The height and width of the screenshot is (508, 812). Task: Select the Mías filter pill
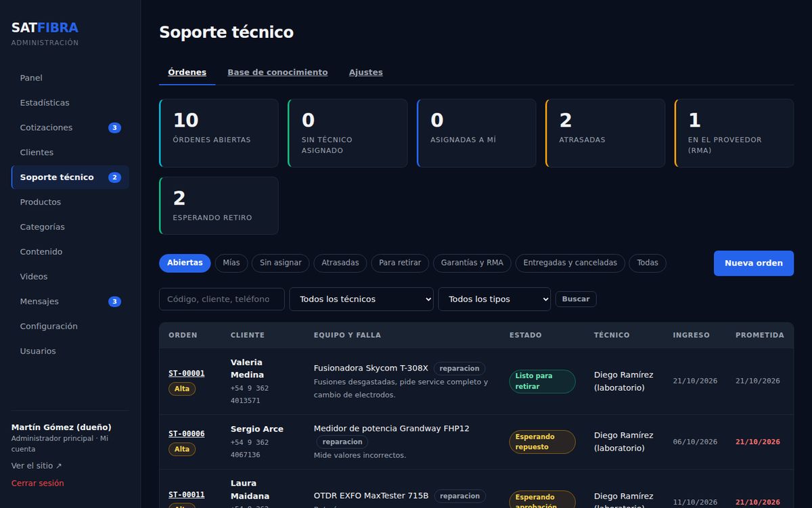click(x=231, y=263)
